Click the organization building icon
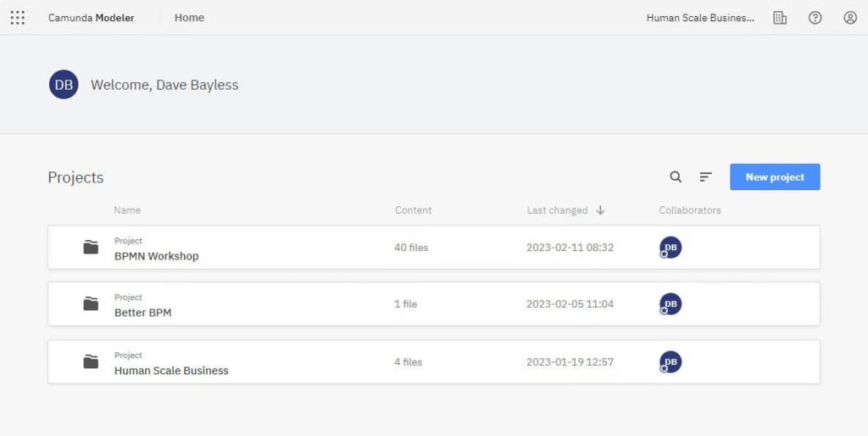The image size is (868, 436). (x=780, y=17)
